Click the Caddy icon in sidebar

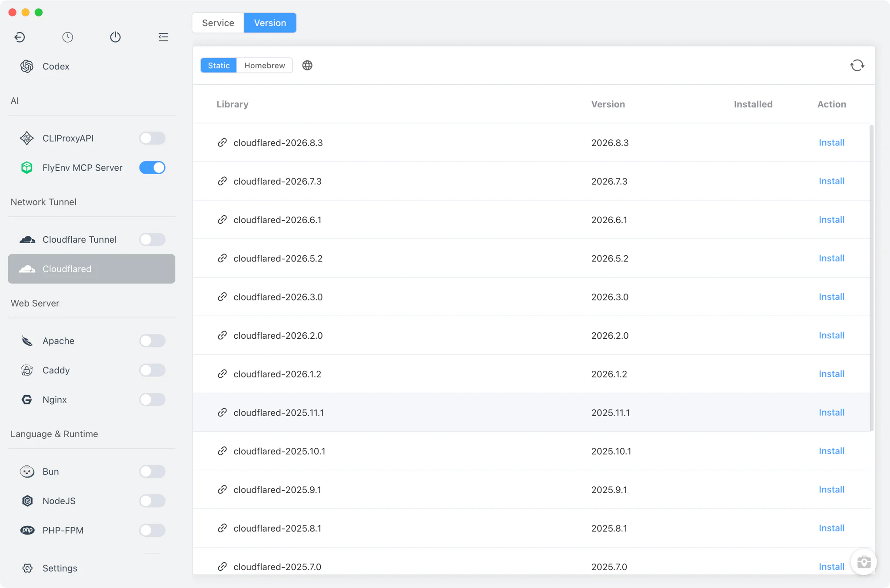coord(27,370)
